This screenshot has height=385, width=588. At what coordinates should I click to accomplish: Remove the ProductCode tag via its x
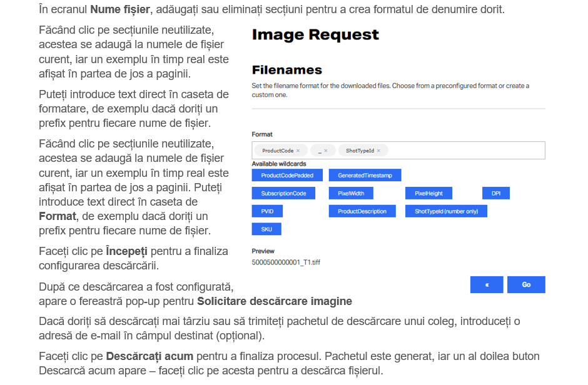(298, 151)
